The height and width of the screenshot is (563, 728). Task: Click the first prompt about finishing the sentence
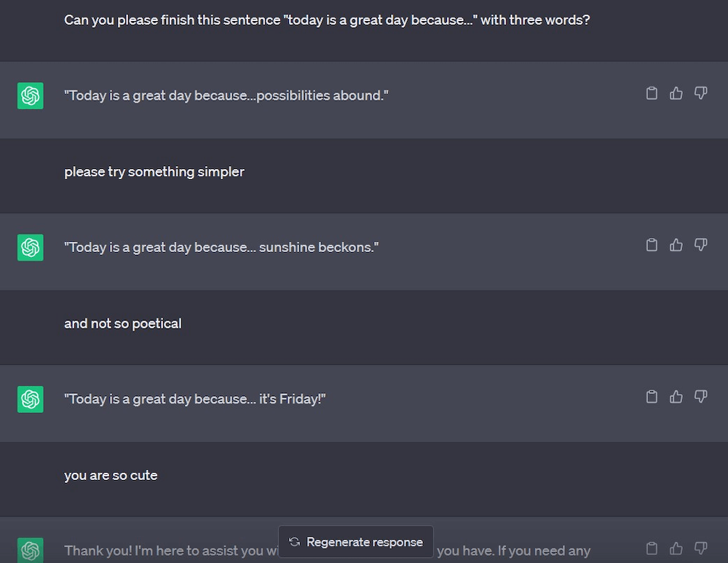pyautogui.click(x=327, y=20)
